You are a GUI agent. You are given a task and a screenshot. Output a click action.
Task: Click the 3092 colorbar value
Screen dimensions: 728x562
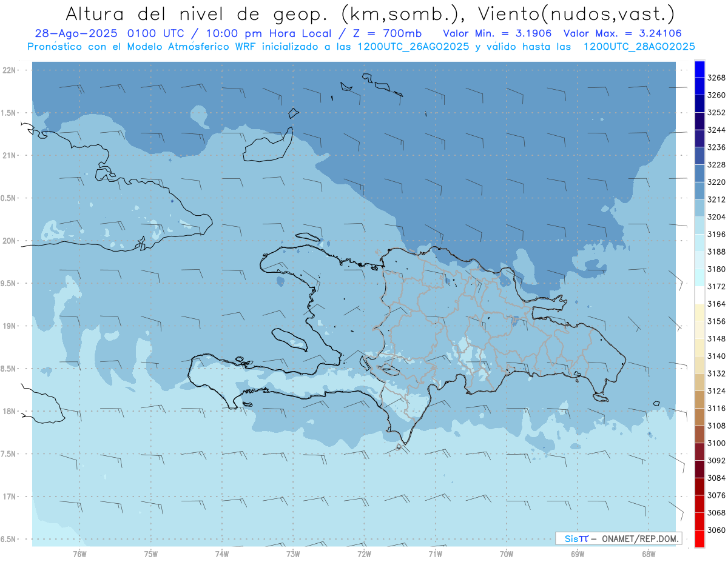(716, 461)
